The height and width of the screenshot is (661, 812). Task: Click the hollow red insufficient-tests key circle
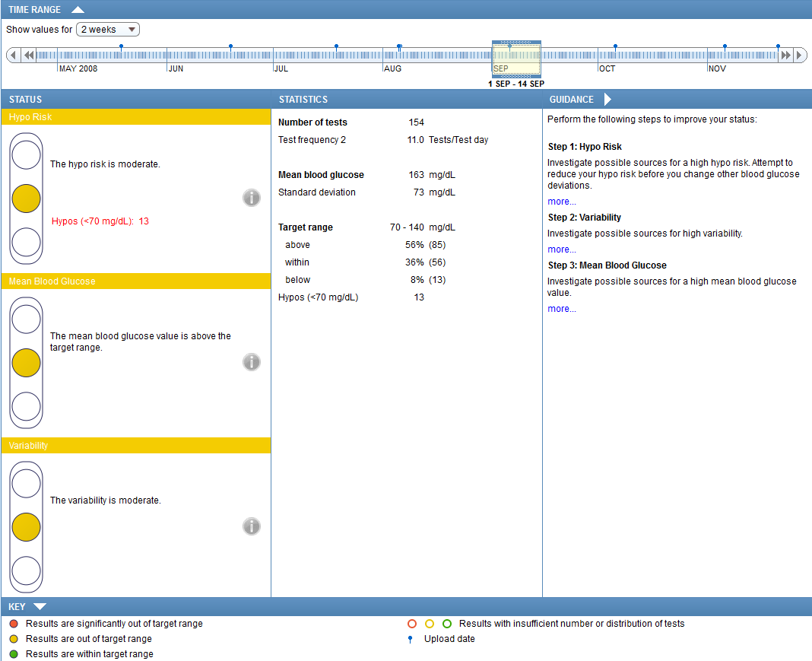tap(412, 624)
